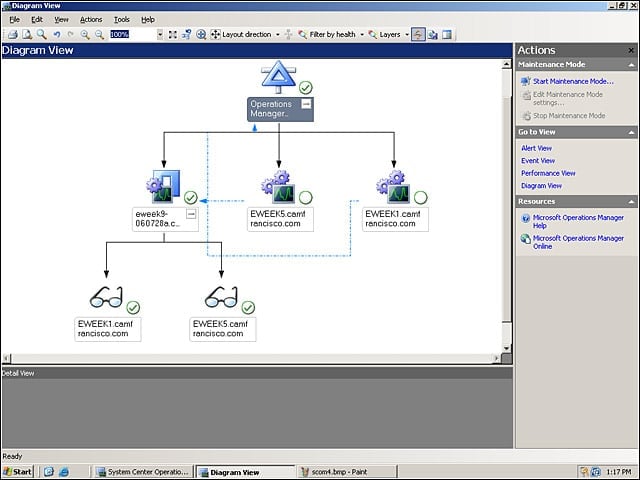Open Microsoft Operations Manager Online link

[x=578, y=242]
